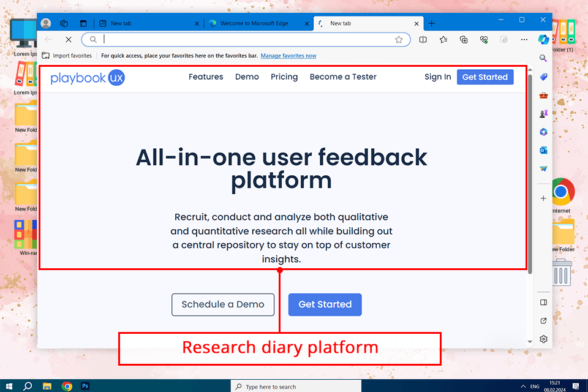
Task: Open File Explorer from taskbar
Action: [x=47, y=386]
